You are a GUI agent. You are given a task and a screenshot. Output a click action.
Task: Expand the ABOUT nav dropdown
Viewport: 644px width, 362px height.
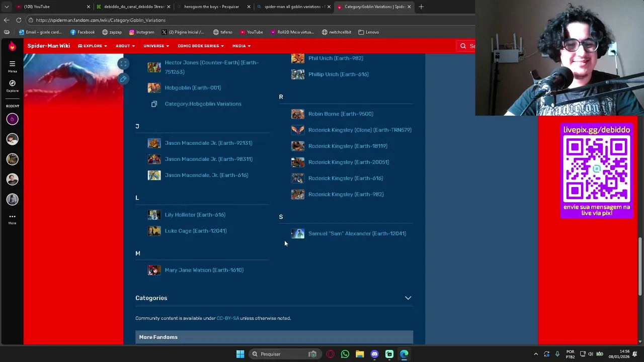pos(125,46)
